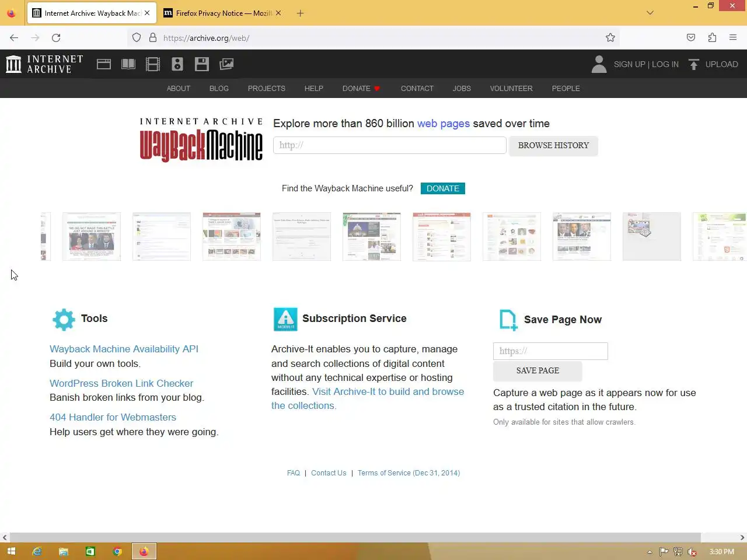The width and height of the screenshot is (747, 560).
Task: Focus the Save Page Now https:// field
Action: pos(550,351)
